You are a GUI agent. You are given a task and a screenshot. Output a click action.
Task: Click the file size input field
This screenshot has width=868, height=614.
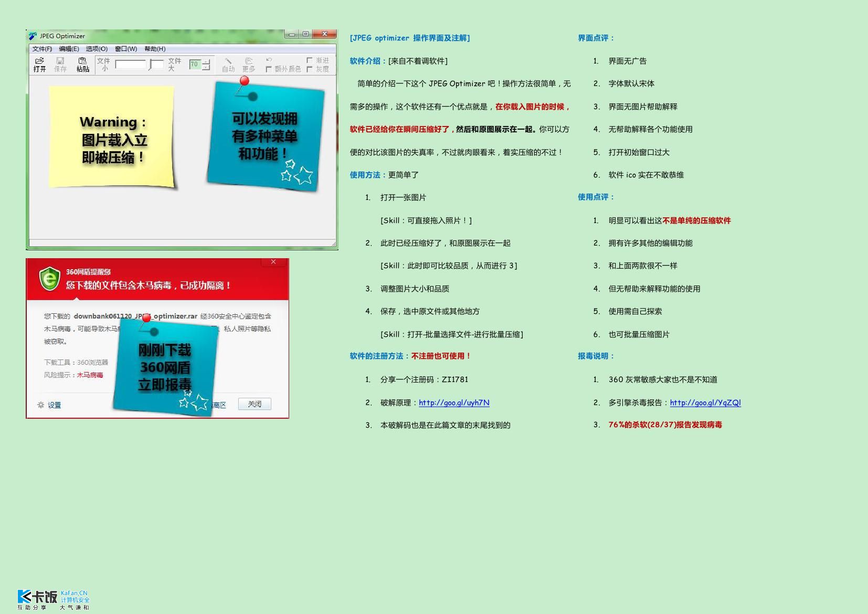[x=131, y=64]
